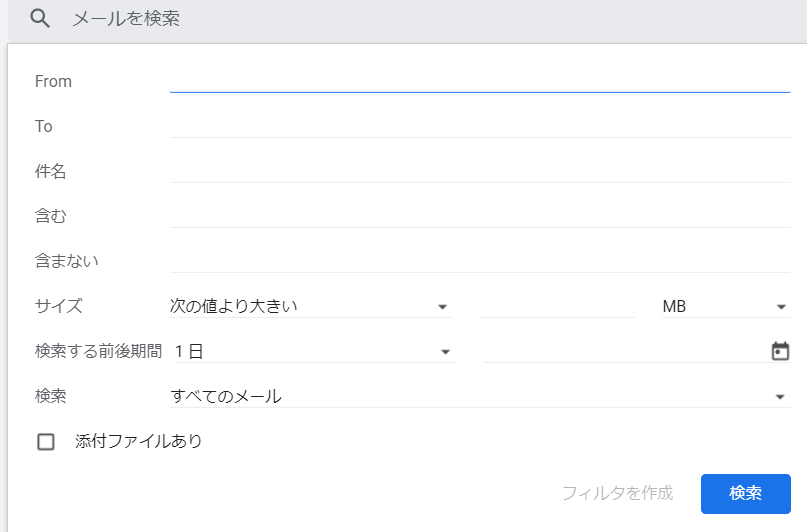The height and width of the screenshot is (532, 807).
Task: Click into the To input field
Action: pos(480,126)
